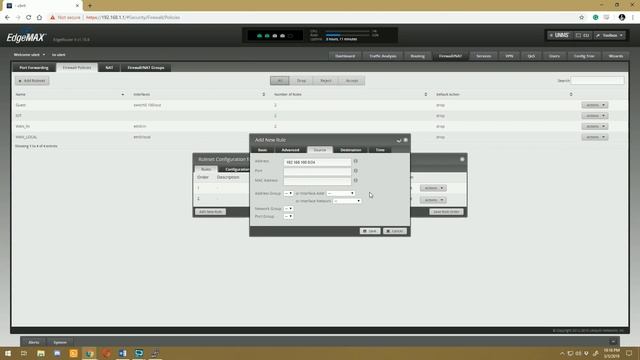Open the CLI button in header
This screenshot has height=360, width=640.
tap(582, 36)
